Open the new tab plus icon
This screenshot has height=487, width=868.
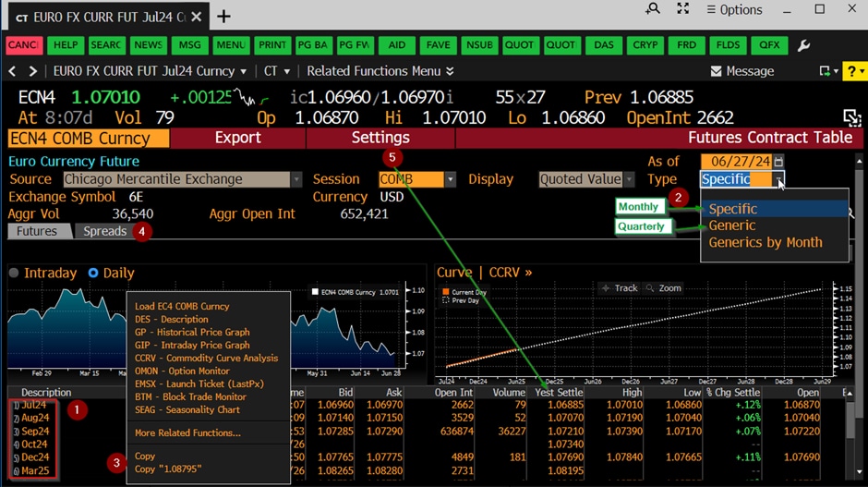click(223, 17)
